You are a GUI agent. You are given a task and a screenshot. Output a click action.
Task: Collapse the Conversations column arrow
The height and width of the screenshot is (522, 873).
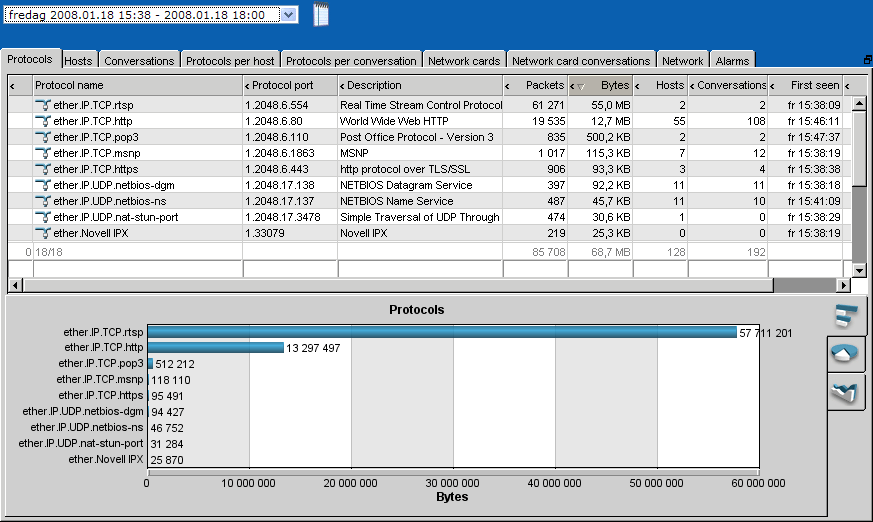tap(692, 86)
